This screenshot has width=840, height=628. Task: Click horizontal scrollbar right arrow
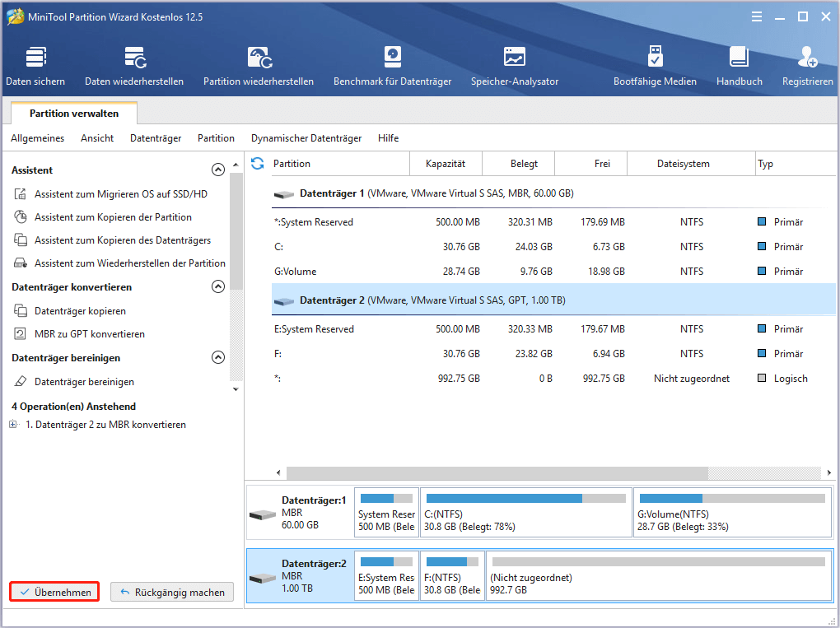point(828,472)
